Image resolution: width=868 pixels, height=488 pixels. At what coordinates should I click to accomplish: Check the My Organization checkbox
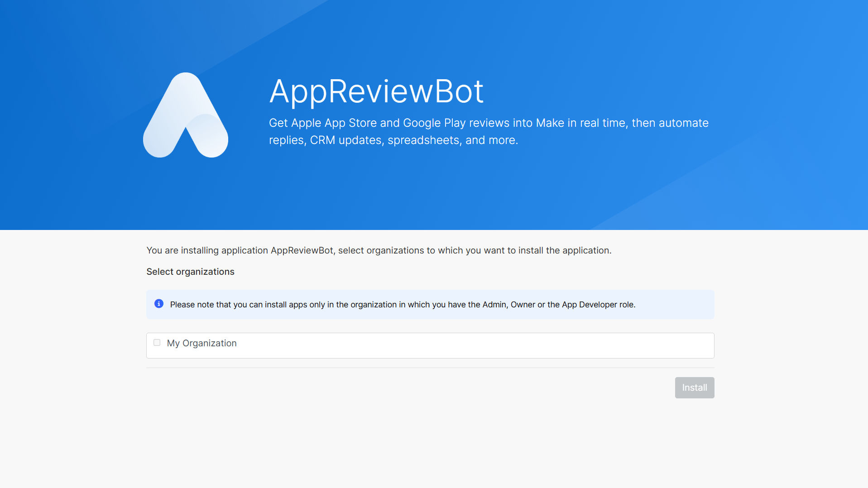(157, 343)
